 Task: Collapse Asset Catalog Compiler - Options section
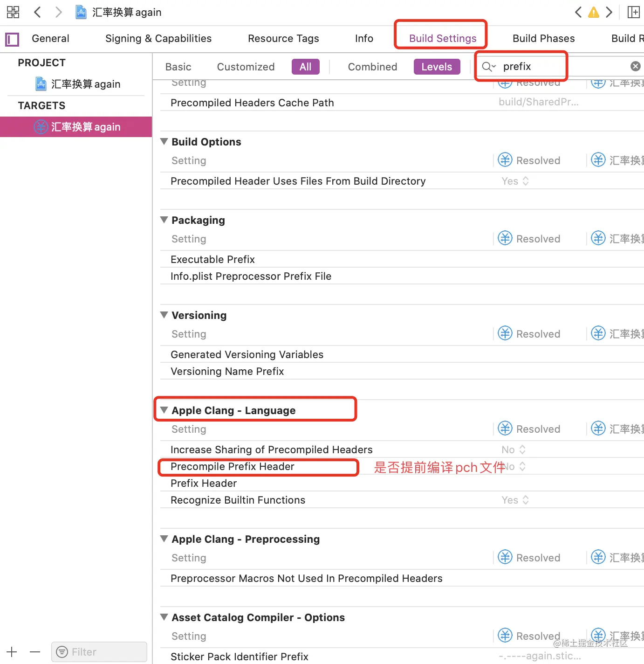point(164,617)
